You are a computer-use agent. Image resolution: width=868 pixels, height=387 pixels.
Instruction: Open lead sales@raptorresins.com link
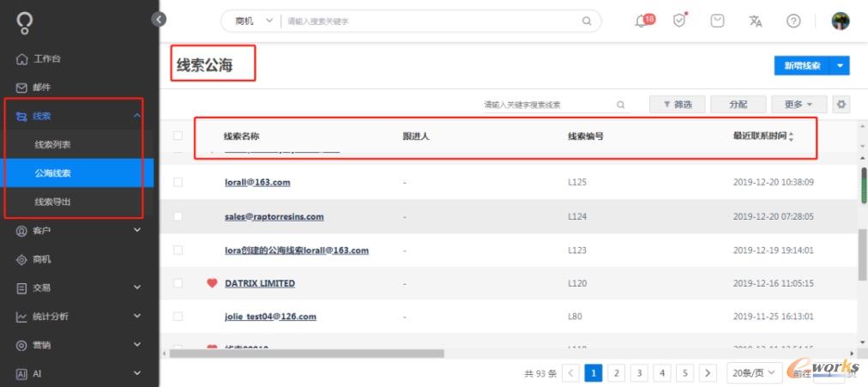[274, 216]
